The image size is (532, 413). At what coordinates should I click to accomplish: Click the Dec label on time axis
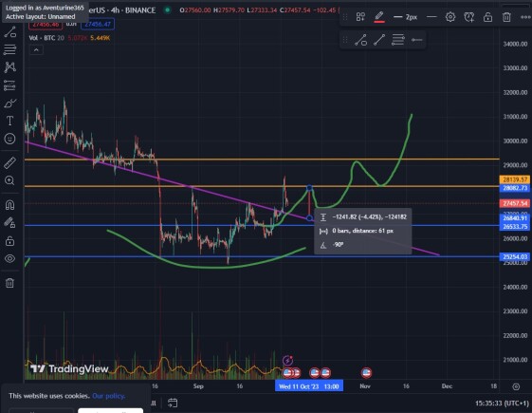click(447, 386)
